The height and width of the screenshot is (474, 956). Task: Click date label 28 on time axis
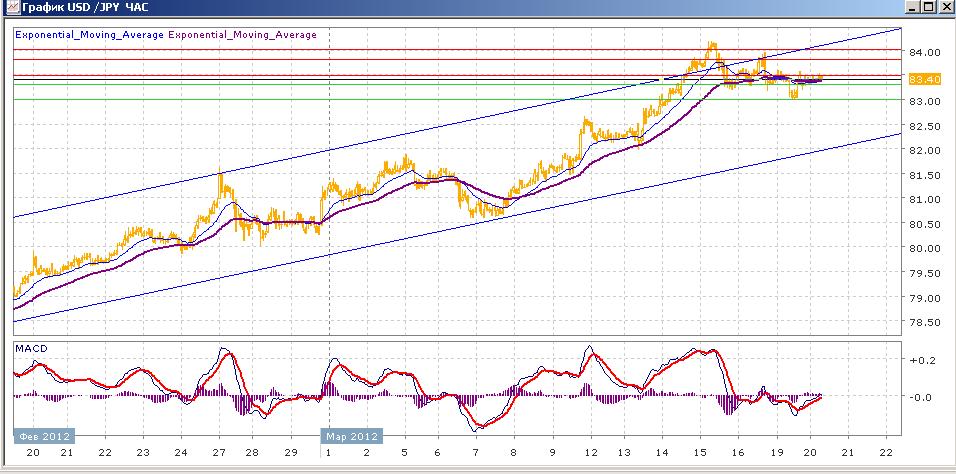(252, 453)
